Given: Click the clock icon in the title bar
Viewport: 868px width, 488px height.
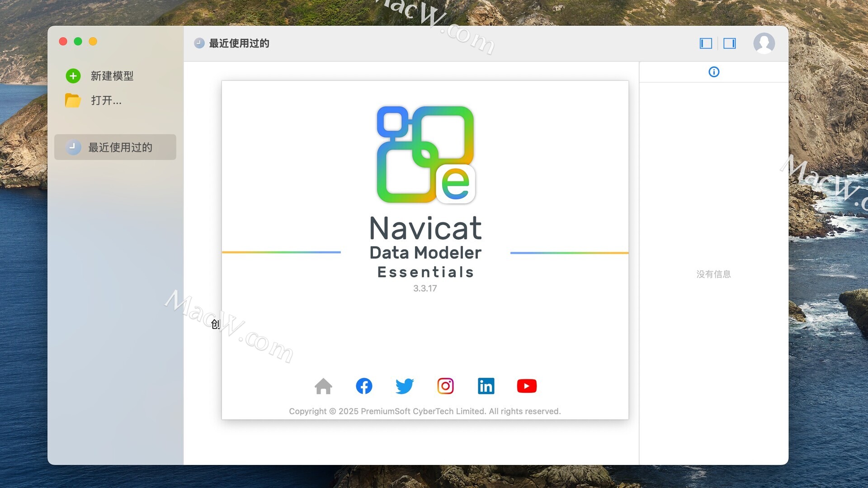Looking at the screenshot, I should 199,43.
